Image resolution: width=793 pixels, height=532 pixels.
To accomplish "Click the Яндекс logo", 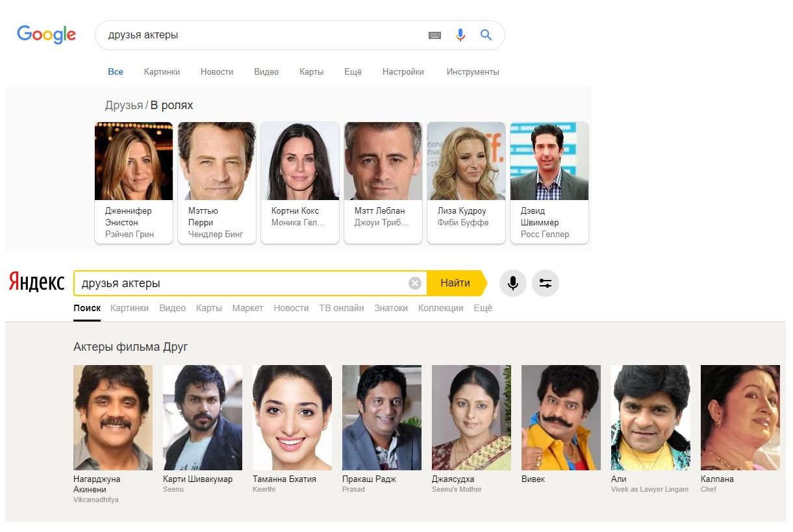I will coord(36,283).
